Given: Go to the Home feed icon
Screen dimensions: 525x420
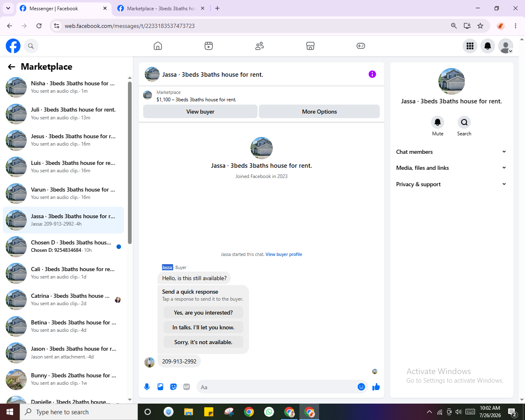Looking at the screenshot, I should tap(158, 46).
